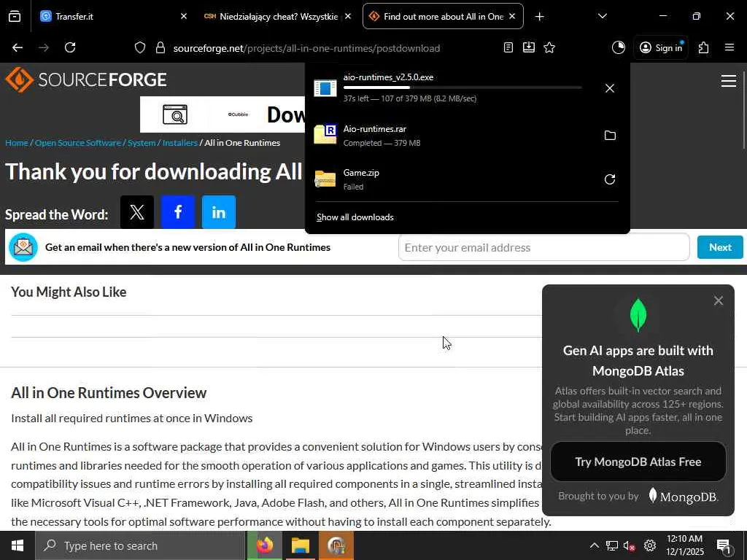Open the notification center icon
The image size is (747, 560).
tap(724, 547)
